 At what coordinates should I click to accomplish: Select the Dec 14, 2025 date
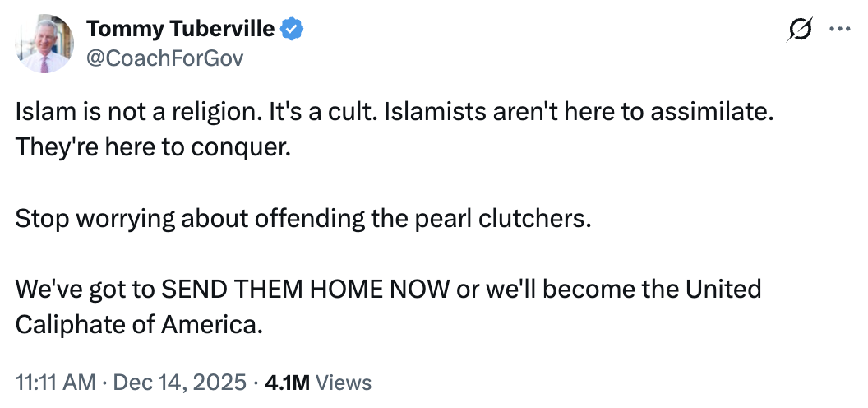[178, 382]
